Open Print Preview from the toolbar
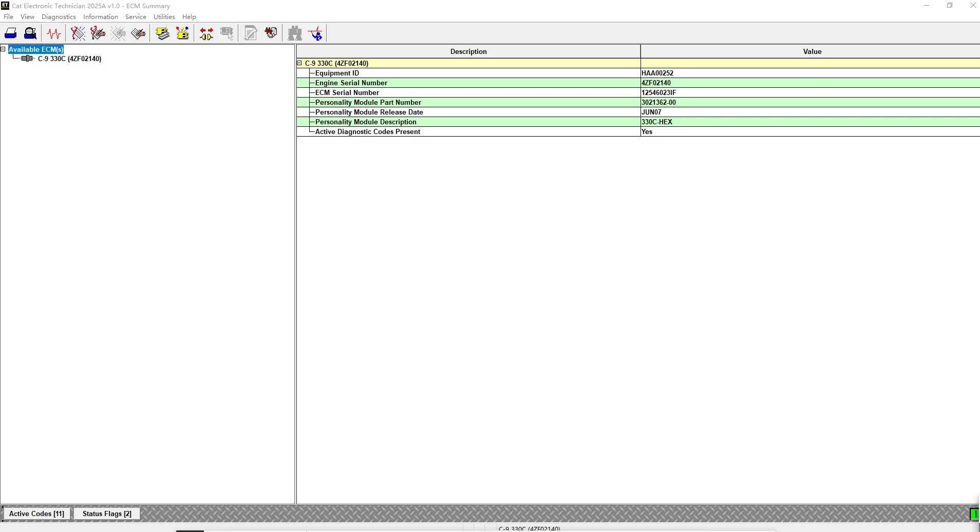 (x=30, y=33)
